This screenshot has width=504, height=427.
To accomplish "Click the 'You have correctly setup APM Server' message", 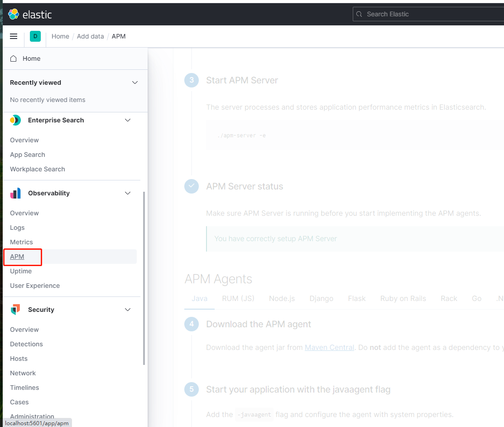I will coord(276,239).
